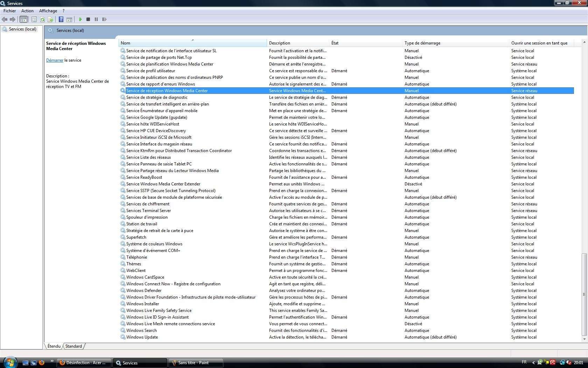The height and width of the screenshot is (368, 588).
Task: Click the gear icon of Windows Defender row
Action: (123, 291)
